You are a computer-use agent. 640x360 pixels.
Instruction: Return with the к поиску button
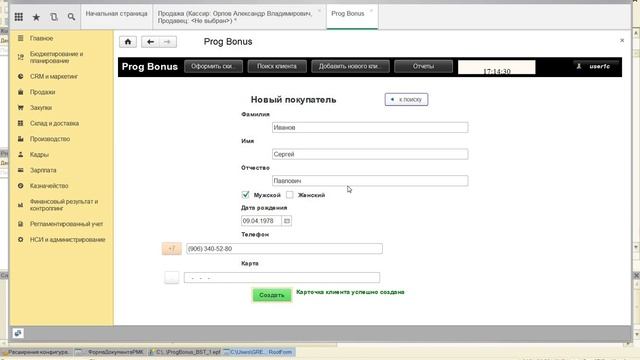[x=406, y=99]
